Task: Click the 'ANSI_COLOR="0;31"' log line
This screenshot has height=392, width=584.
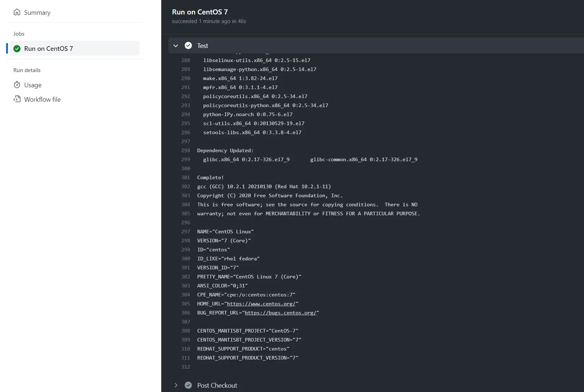Action: 223,286
